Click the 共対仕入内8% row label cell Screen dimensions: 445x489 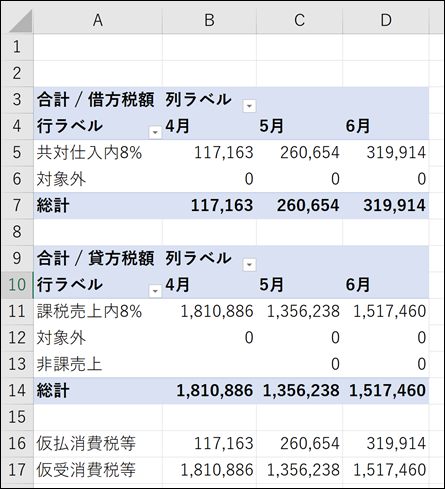point(98,153)
